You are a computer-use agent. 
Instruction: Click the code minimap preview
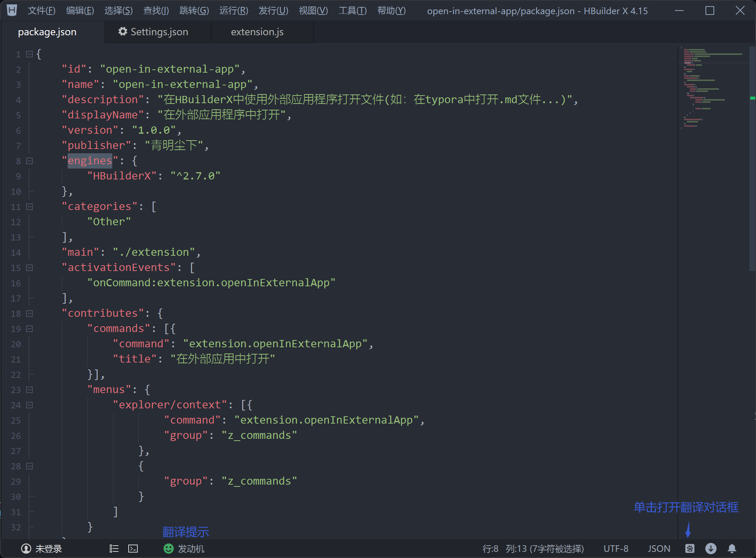click(713, 88)
